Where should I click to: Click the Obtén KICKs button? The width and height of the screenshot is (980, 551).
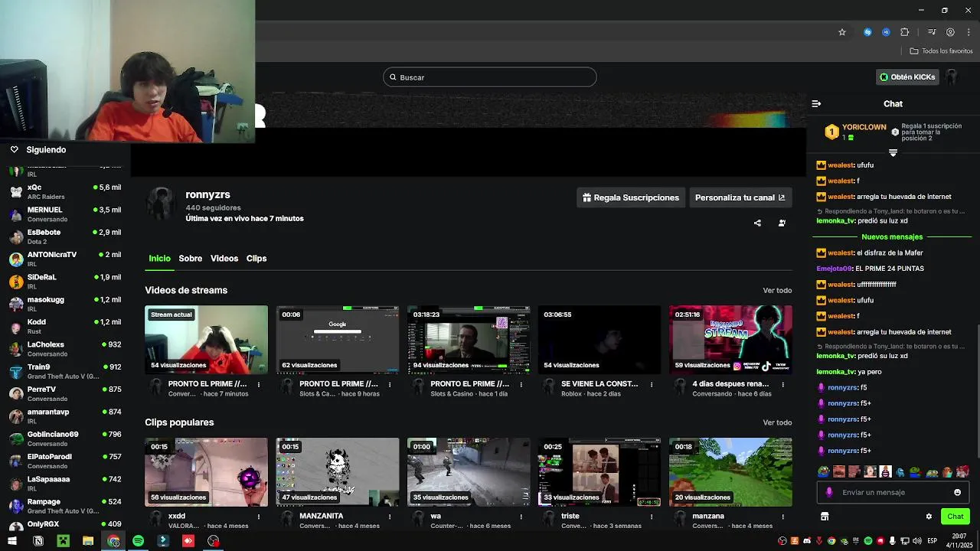(907, 77)
